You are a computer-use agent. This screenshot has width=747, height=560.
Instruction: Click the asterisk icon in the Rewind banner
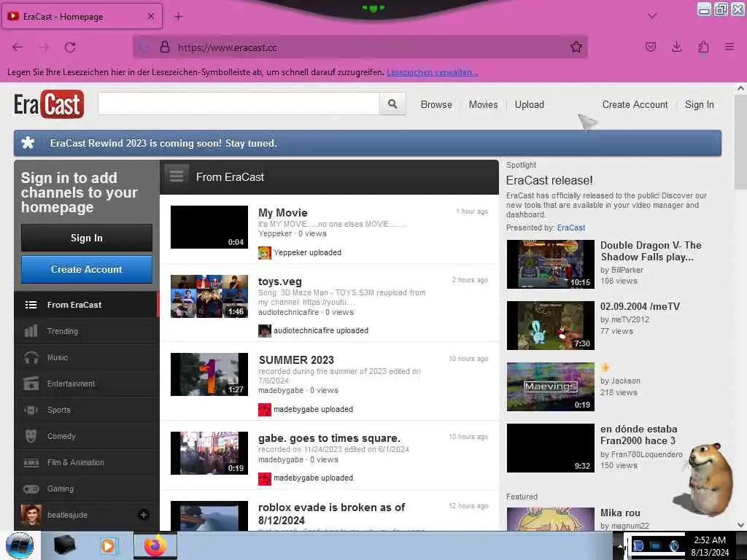tap(28, 143)
